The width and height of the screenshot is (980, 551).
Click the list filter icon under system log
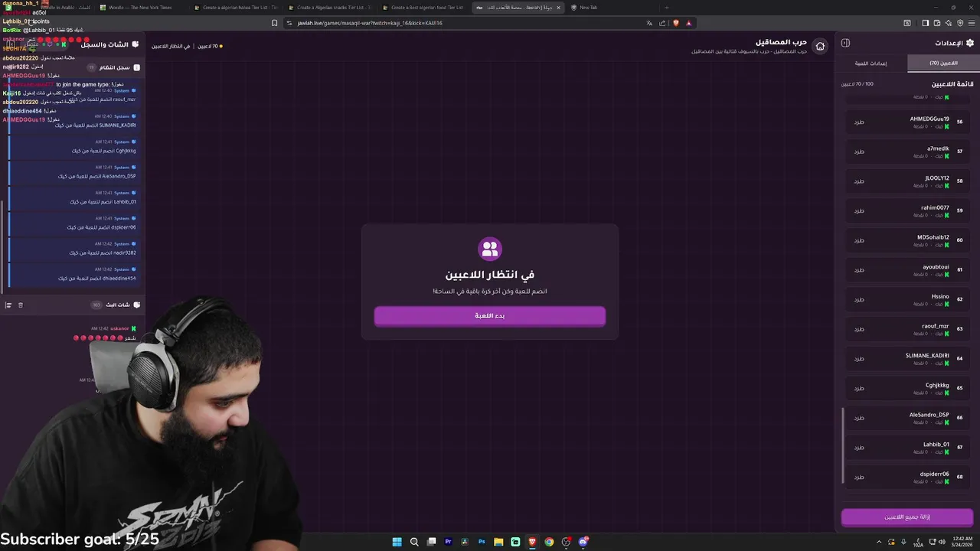[x=8, y=305]
